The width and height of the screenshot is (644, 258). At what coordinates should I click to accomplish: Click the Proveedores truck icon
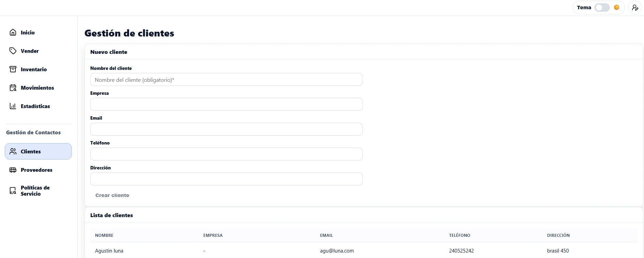tap(13, 170)
